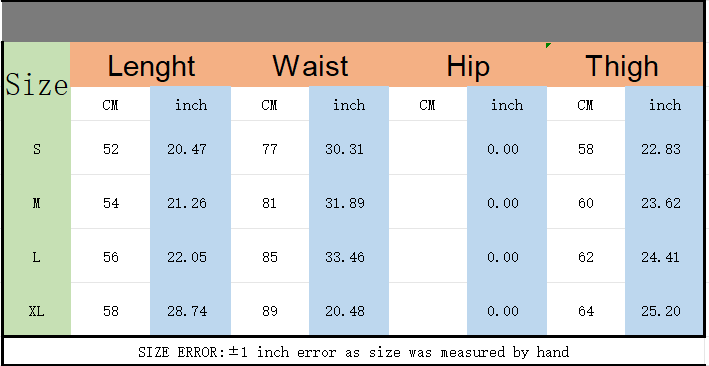Click the XL size row label
The height and width of the screenshot is (366, 709).
coord(37,310)
